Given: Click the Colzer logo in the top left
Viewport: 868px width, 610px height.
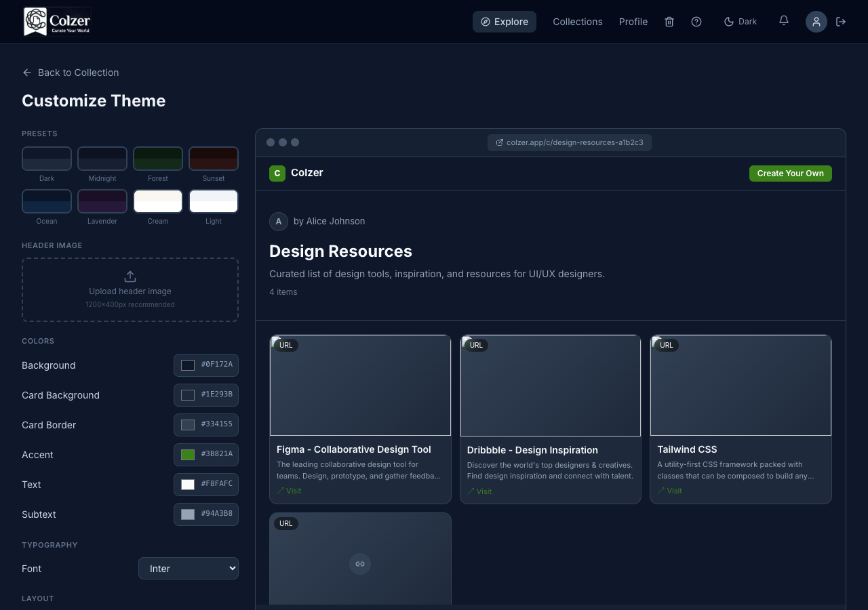Looking at the screenshot, I should click(57, 21).
